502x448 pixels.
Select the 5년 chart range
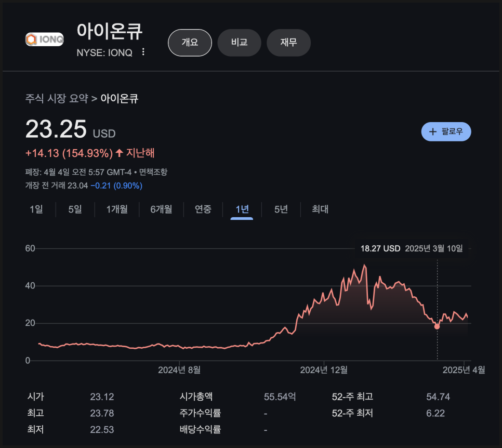click(x=281, y=209)
